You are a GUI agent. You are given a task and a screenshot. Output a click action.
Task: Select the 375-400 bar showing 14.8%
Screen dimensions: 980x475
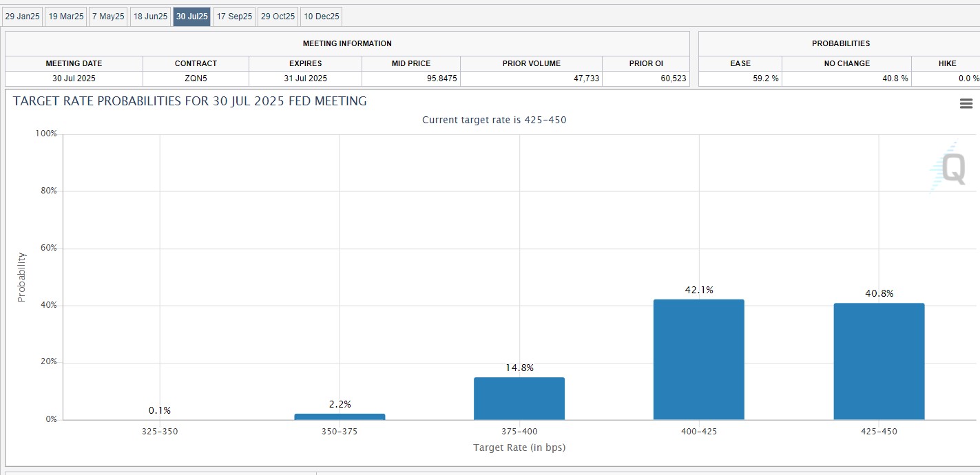[519, 399]
